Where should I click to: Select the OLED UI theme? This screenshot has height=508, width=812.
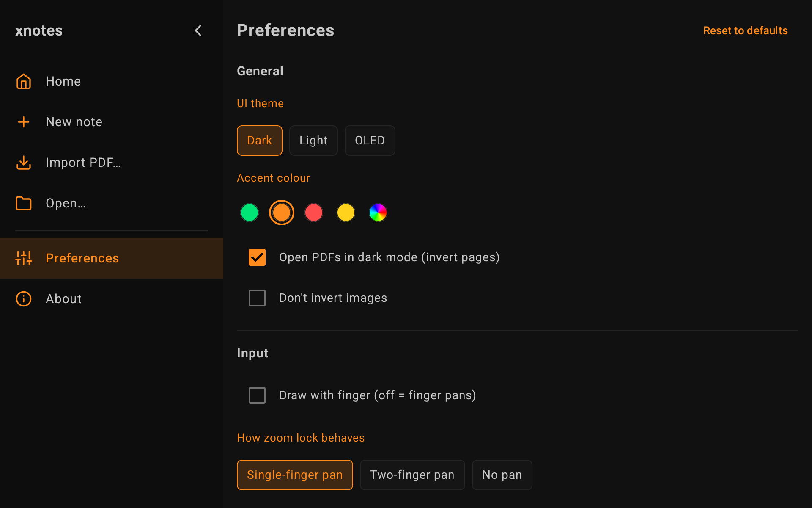(x=370, y=141)
